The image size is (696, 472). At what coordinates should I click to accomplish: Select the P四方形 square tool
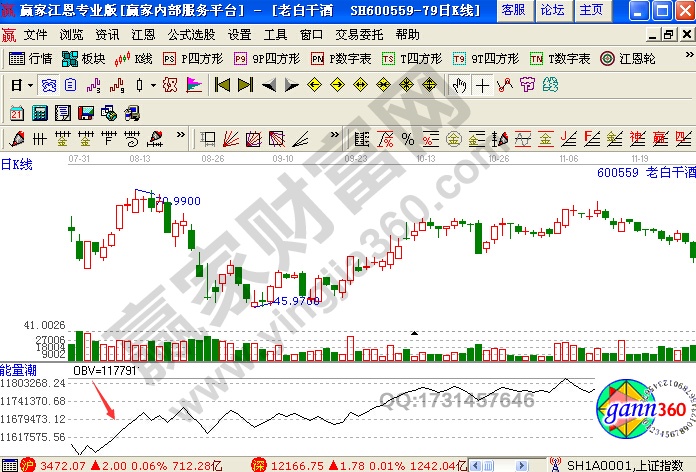click(x=192, y=59)
